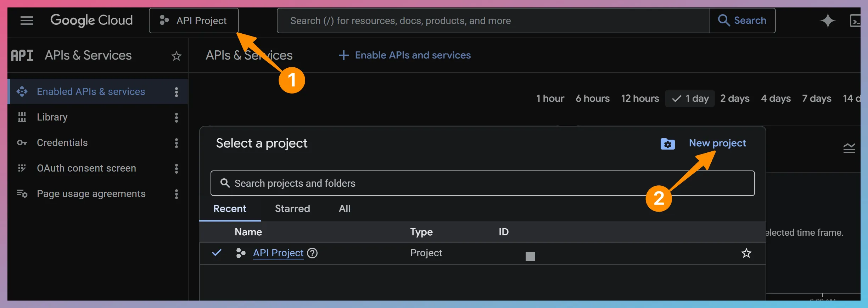Open the API Project link in list
This screenshot has width=868, height=308.
[x=278, y=253]
